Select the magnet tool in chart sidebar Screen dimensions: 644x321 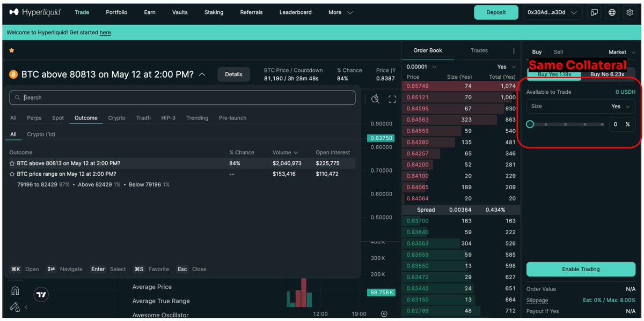pyautogui.click(x=15, y=291)
